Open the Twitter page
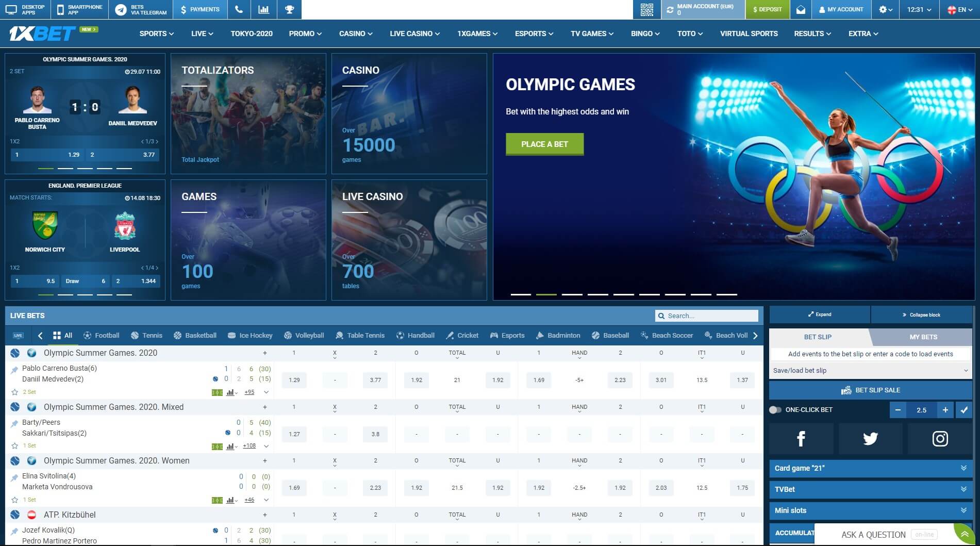 click(x=870, y=439)
